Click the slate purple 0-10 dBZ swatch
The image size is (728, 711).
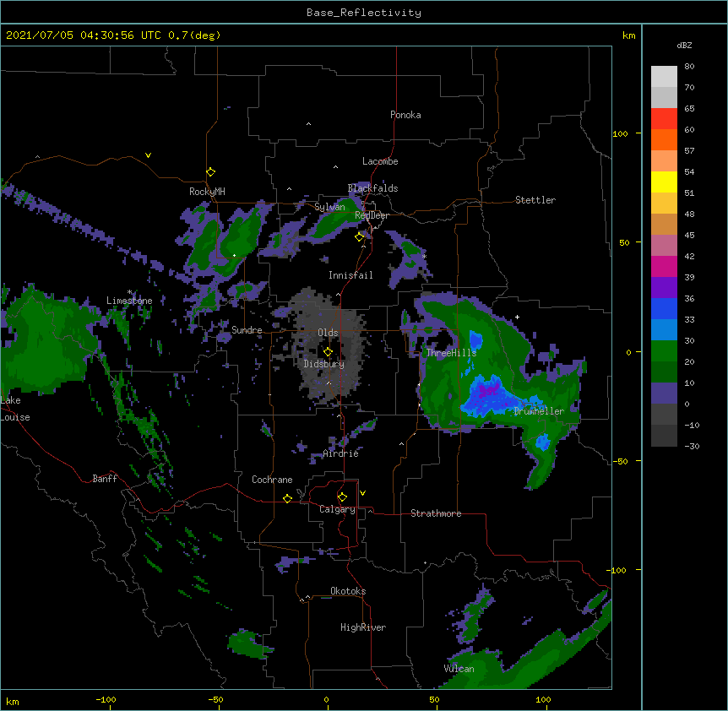coord(664,393)
